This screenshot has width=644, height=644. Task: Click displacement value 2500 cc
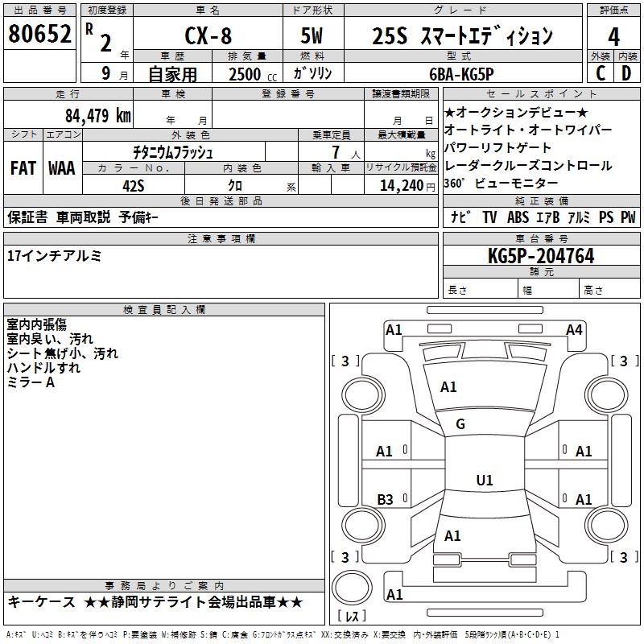(253, 74)
